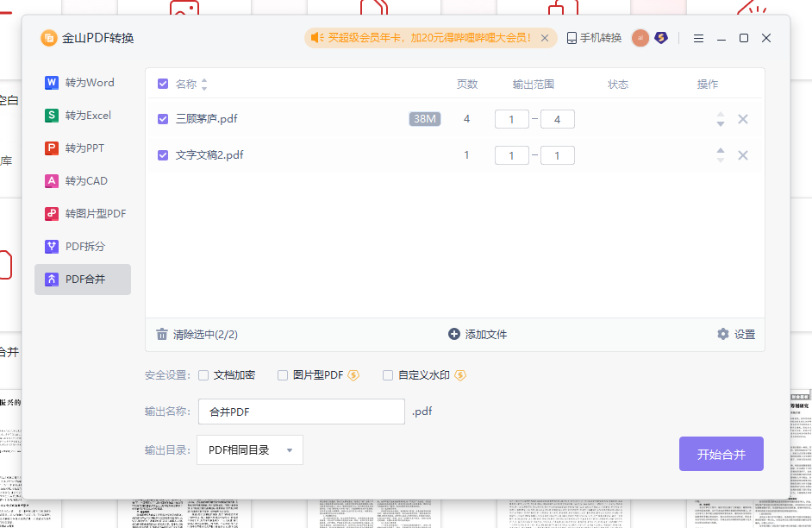Edit start page field for 三顾茅庐.pdf
This screenshot has height=528, width=812.
tap(512, 119)
